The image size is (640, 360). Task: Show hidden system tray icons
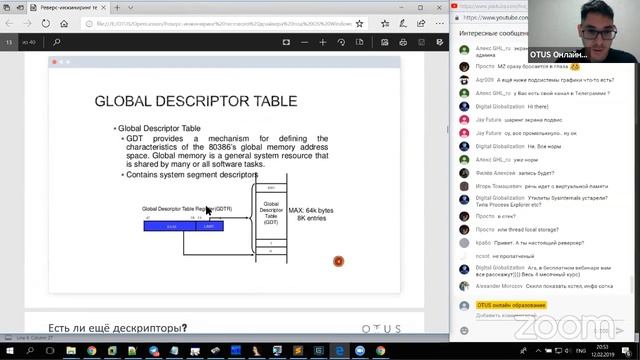pyautogui.click(x=538, y=351)
